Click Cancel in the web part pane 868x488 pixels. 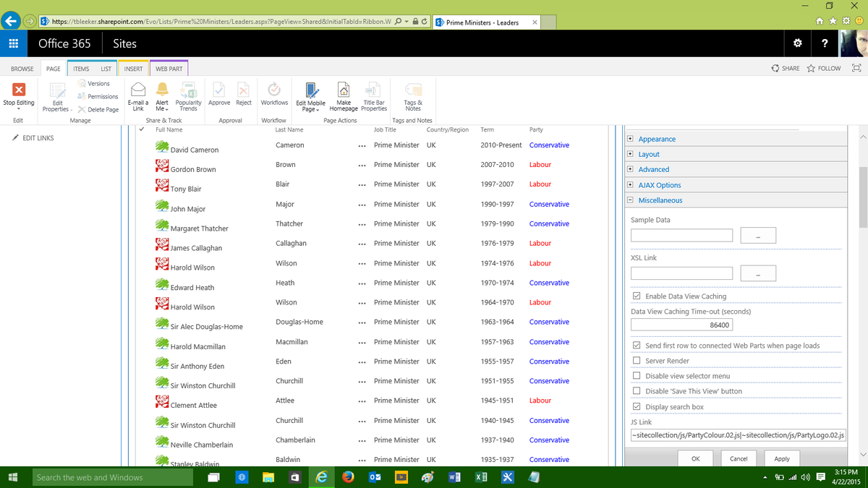(x=739, y=458)
